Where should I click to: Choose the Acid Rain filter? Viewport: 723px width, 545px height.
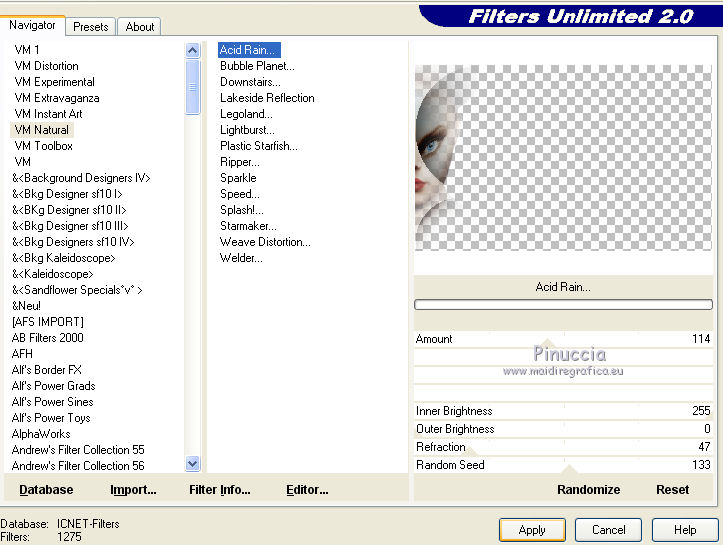pyautogui.click(x=249, y=50)
